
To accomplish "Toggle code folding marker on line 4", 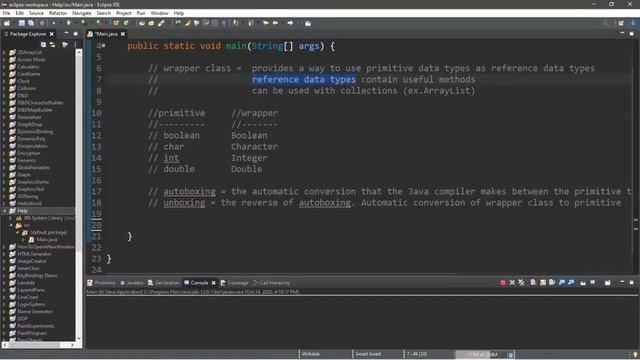I will click(x=104, y=46).
